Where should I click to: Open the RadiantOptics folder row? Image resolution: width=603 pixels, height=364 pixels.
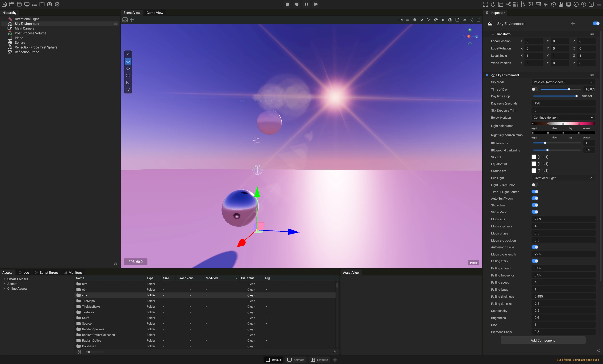[205, 340]
